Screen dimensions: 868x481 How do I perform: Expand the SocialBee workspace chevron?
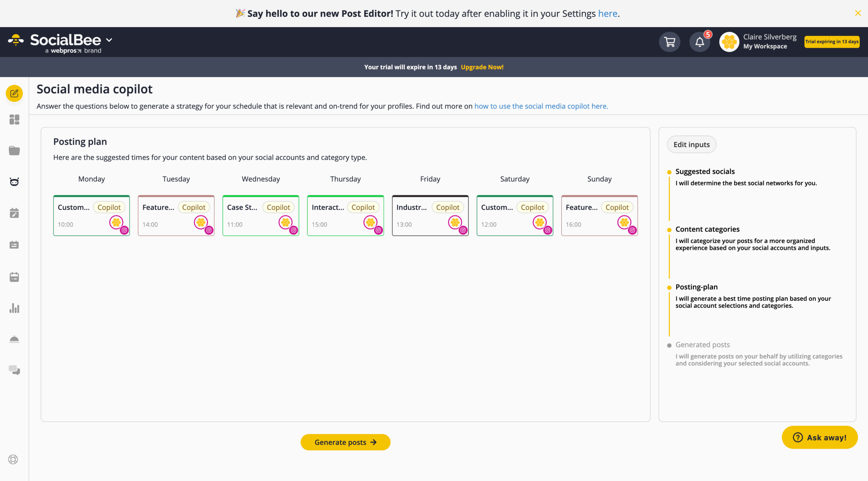pyautogui.click(x=109, y=40)
